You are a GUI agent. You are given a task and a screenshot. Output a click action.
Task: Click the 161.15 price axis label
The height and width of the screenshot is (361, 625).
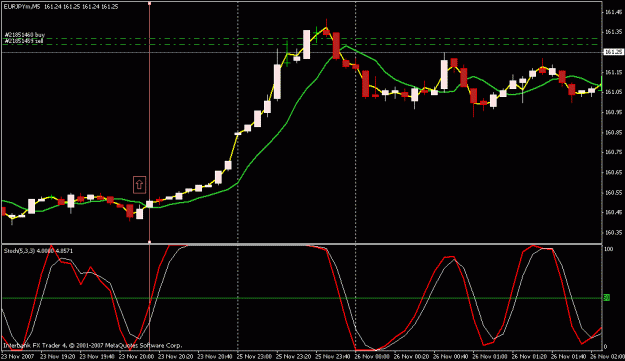613,72
